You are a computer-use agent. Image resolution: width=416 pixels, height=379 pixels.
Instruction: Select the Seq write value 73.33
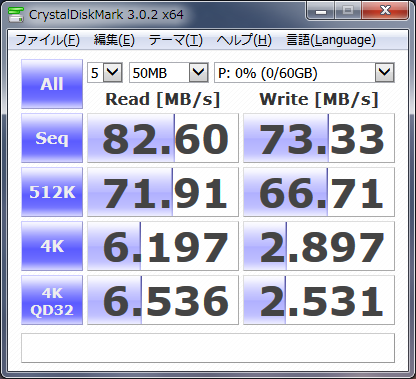(319, 138)
